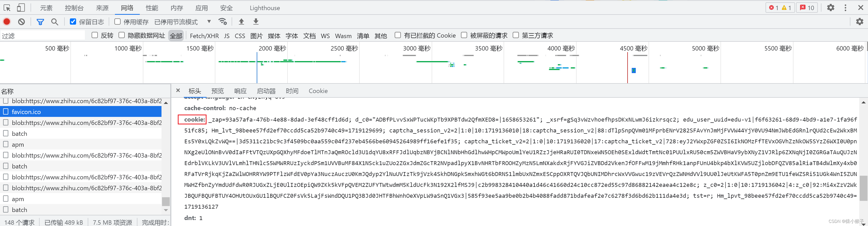Open the Cookie detail tab
This screenshot has height=226, width=868.
tap(318, 91)
